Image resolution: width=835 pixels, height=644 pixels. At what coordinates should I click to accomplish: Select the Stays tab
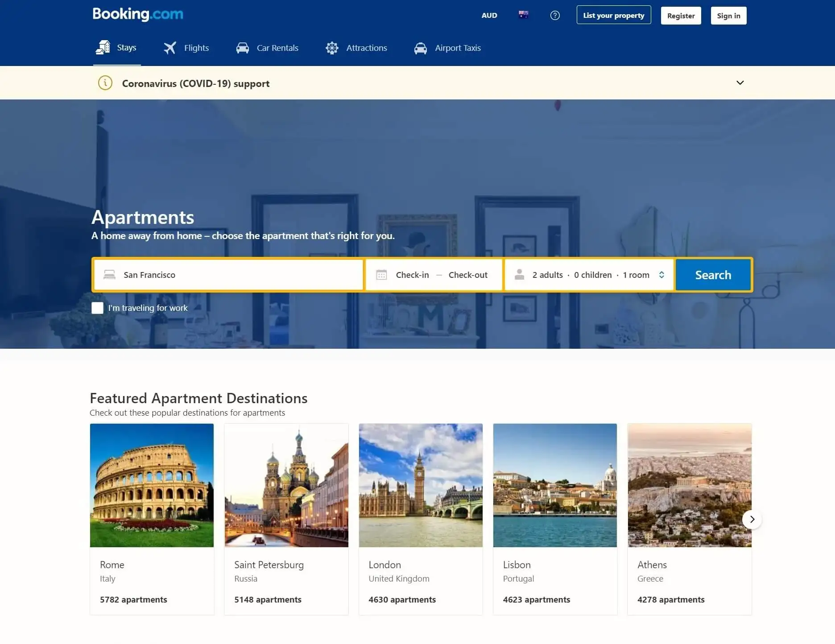tap(117, 48)
